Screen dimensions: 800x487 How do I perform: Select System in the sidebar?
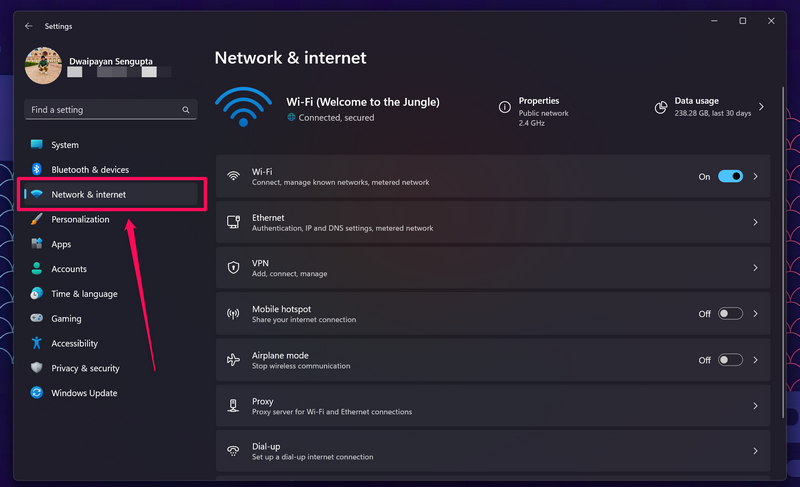[x=65, y=145]
